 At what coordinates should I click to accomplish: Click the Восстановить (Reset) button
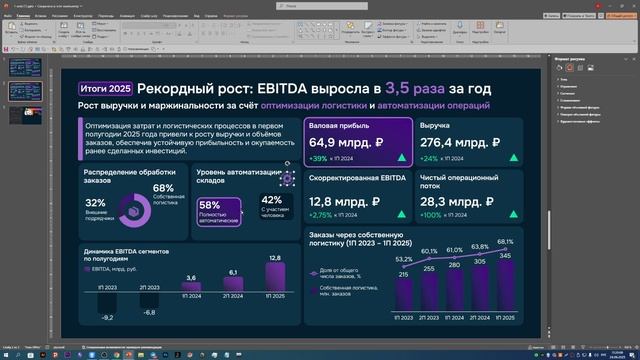point(104,30)
